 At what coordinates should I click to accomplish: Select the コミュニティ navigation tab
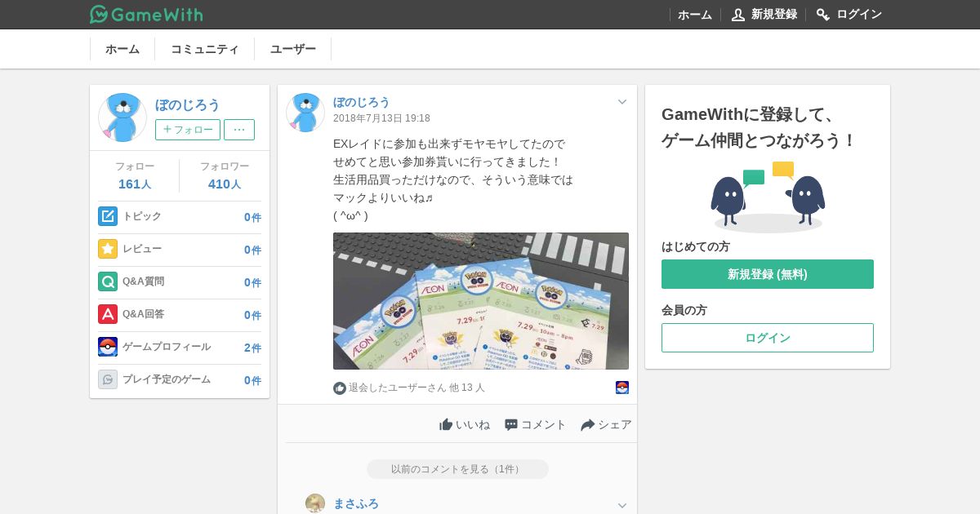(205, 49)
